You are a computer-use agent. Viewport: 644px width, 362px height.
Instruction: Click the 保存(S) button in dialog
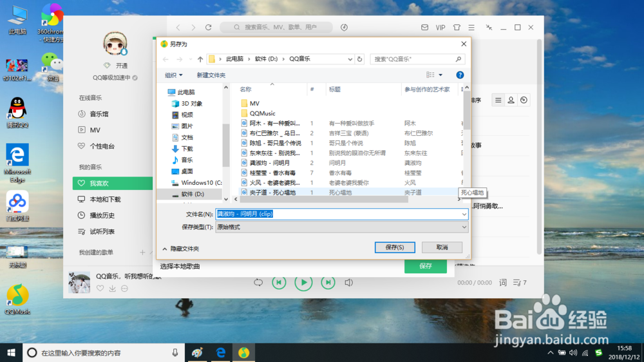coord(395,247)
